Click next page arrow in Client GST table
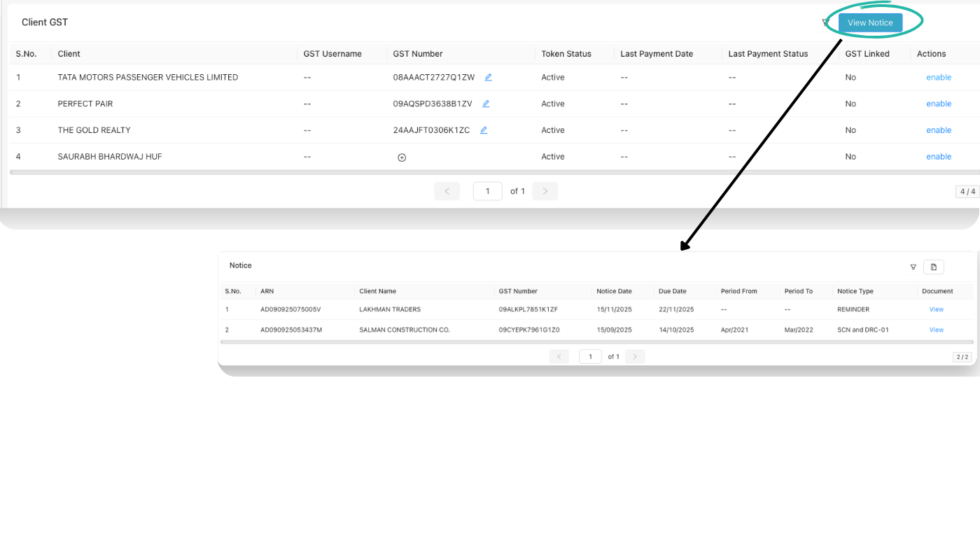The height and width of the screenshot is (560, 980). coord(545,190)
